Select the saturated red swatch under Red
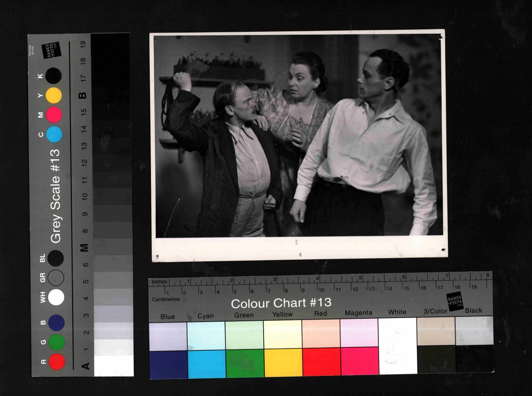The width and height of the screenshot is (532, 396). click(321, 362)
